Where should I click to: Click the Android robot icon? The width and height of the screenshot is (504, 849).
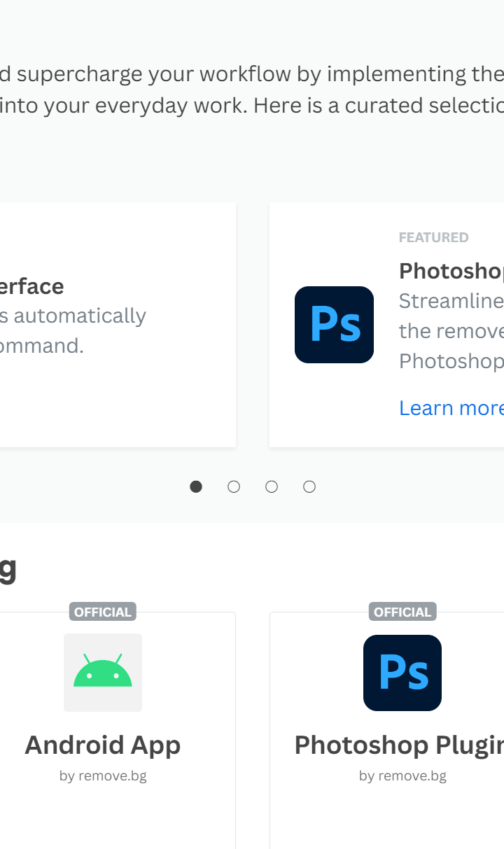pyautogui.click(x=103, y=673)
